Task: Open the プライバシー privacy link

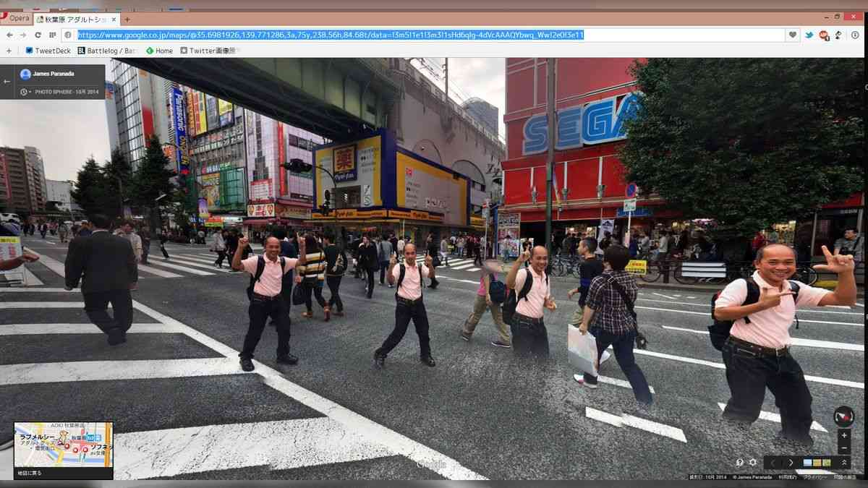Action: 814,477
